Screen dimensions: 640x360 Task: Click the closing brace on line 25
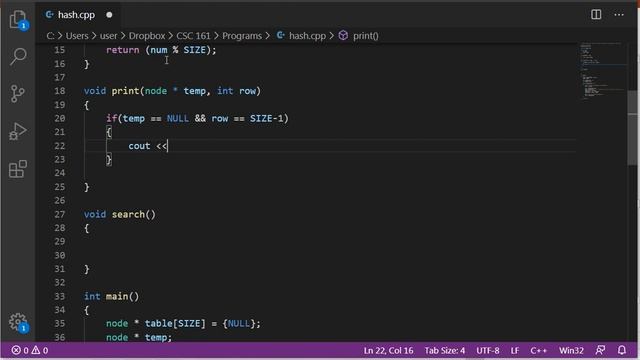pyautogui.click(x=87, y=187)
